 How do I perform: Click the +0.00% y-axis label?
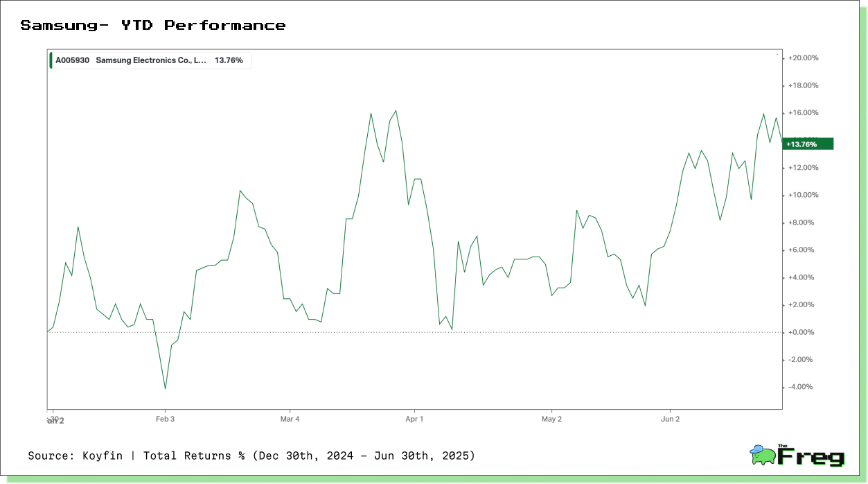tap(801, 332)
